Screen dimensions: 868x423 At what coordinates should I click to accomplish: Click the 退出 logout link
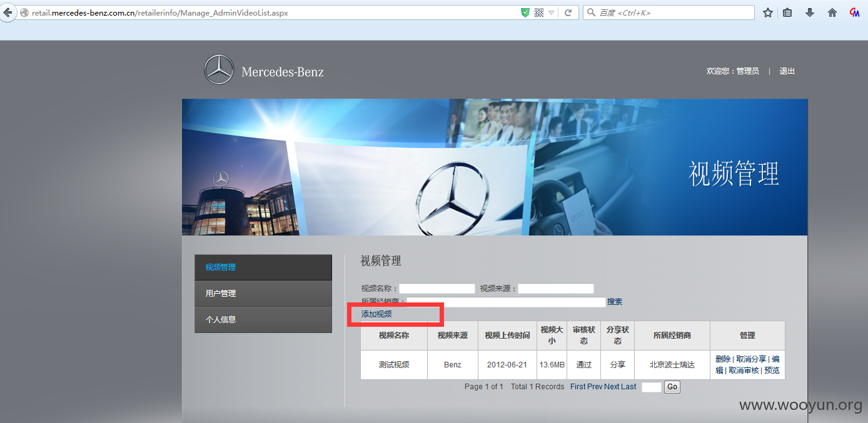[787, 71]
